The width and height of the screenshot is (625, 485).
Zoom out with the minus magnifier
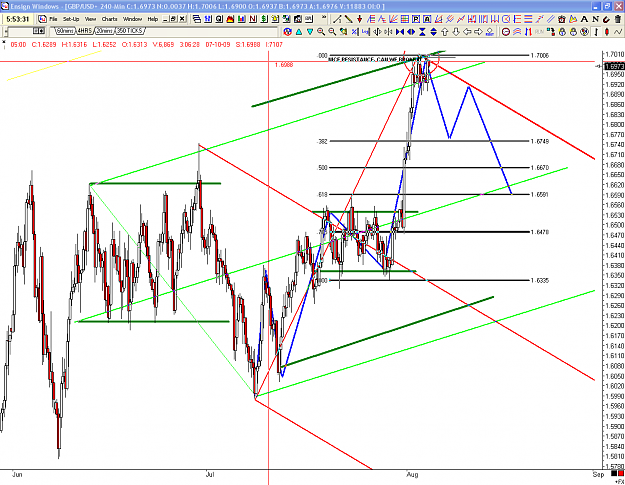[332, 31]
